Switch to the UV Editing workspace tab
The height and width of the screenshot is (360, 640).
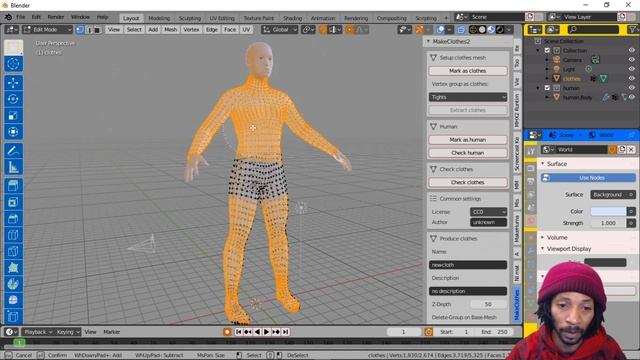pos(222,18)
